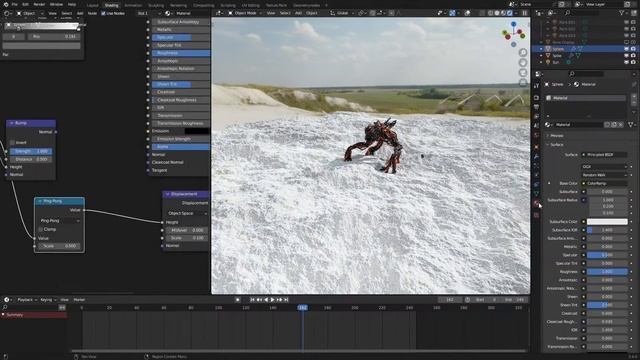Open the Edit menu
640x360 pixels.
point(25,4)
